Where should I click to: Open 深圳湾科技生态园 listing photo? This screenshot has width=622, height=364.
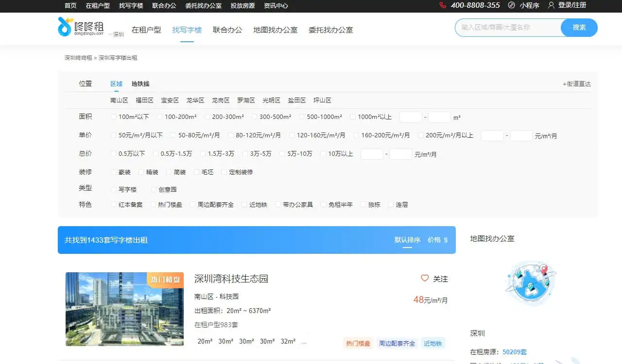[x=124, y=309]
